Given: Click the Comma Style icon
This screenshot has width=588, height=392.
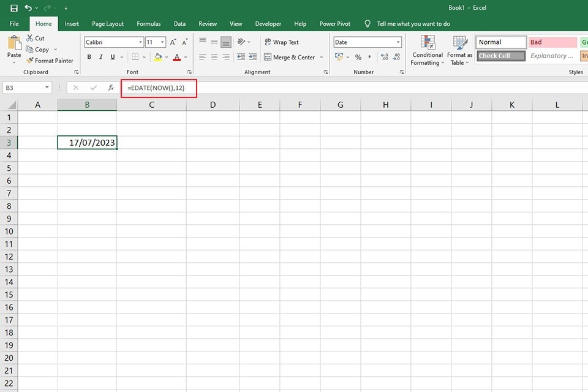Looking at the screenshot, I should pos(368,57).
